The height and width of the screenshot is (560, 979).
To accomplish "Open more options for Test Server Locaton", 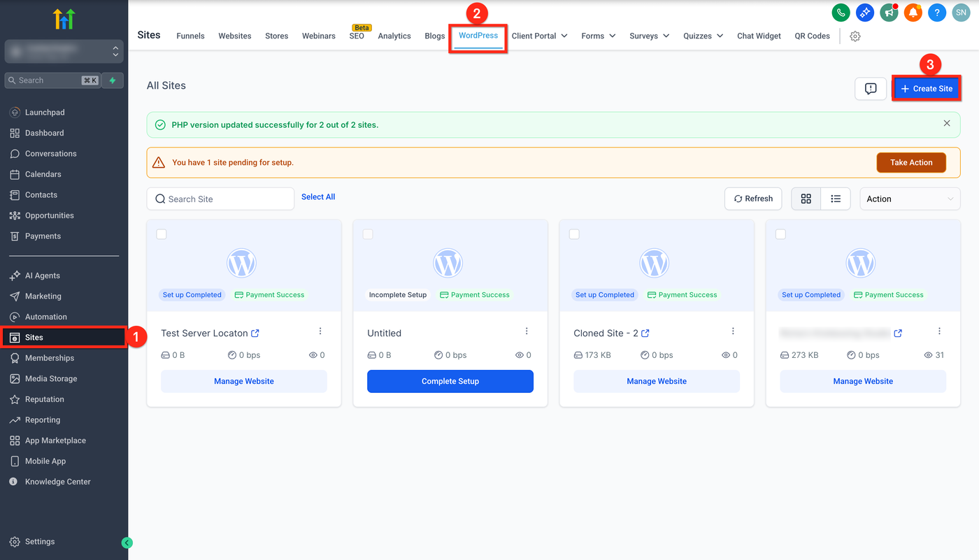I will (320, 331).
